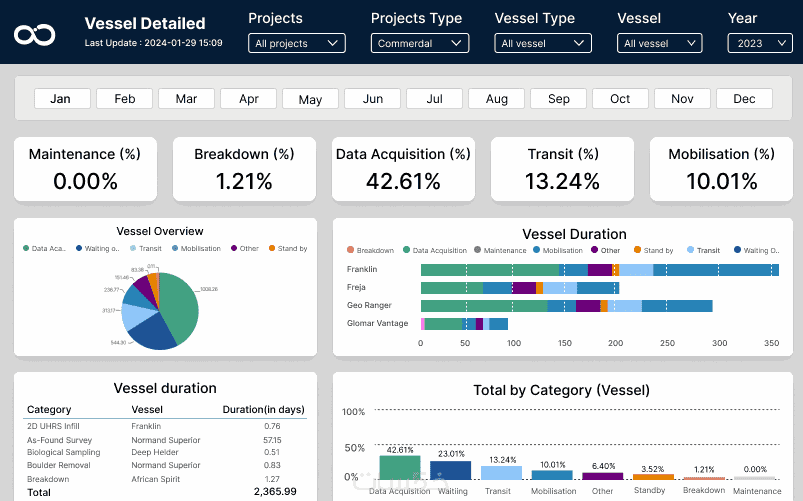The width and height of the screenshot is (803, 501).
Task: Toggle the May month filter
Action: tap(310, 99)
